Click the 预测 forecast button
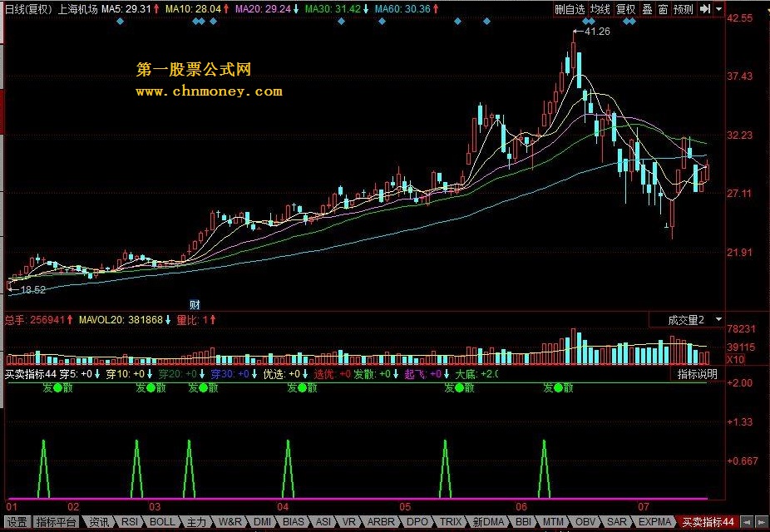Image resolution: width=770 pixels, height=532 pixels. click(683, 9)
